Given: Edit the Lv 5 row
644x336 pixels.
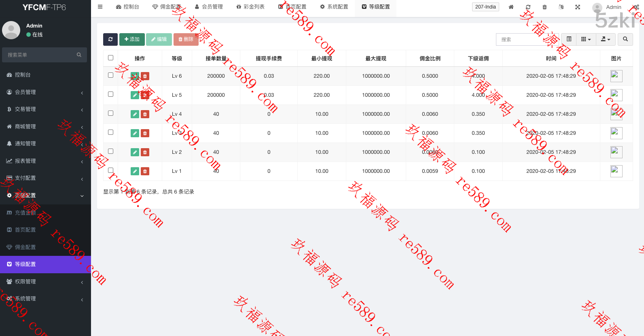Looking at the screenshot, I should 135,95.
